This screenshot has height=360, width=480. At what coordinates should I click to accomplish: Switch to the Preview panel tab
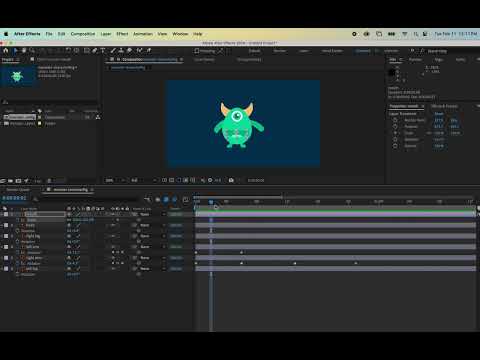415,60
